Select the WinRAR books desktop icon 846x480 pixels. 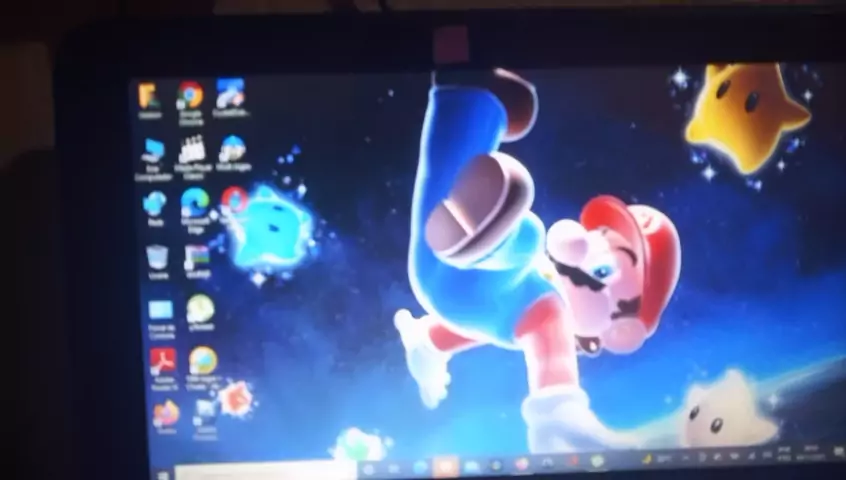tap(197, 258)
